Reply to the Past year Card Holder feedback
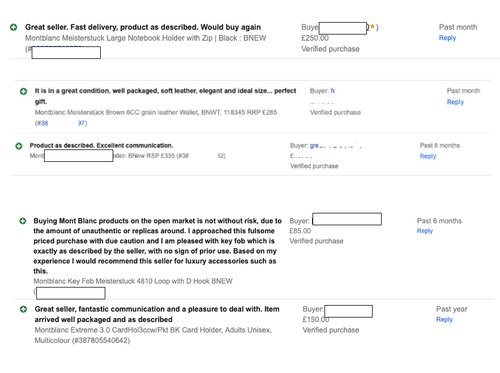 click(x=444, y=320)
